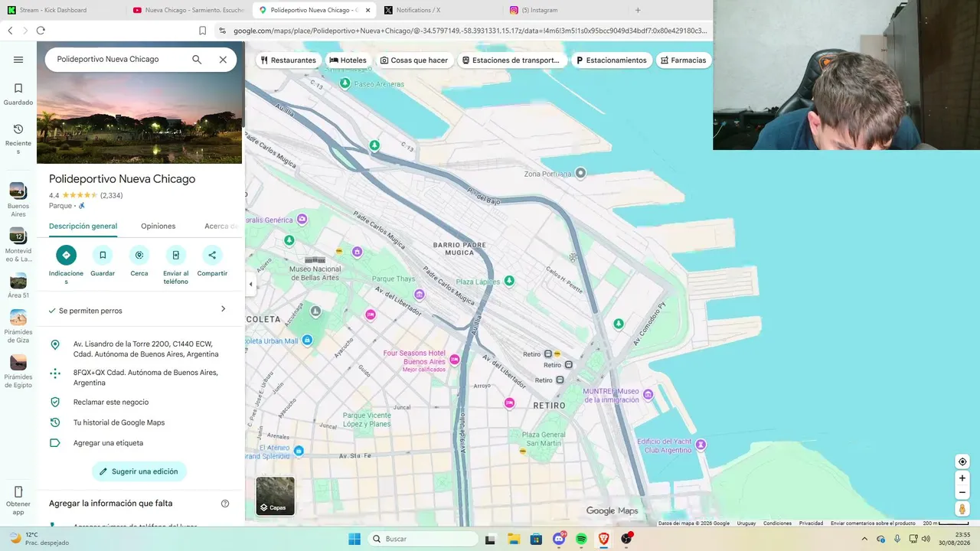Get Indicaciones directions to this place
Viewport: 980px width, 551px height.
pyautogui.click(x=66, y=266)
